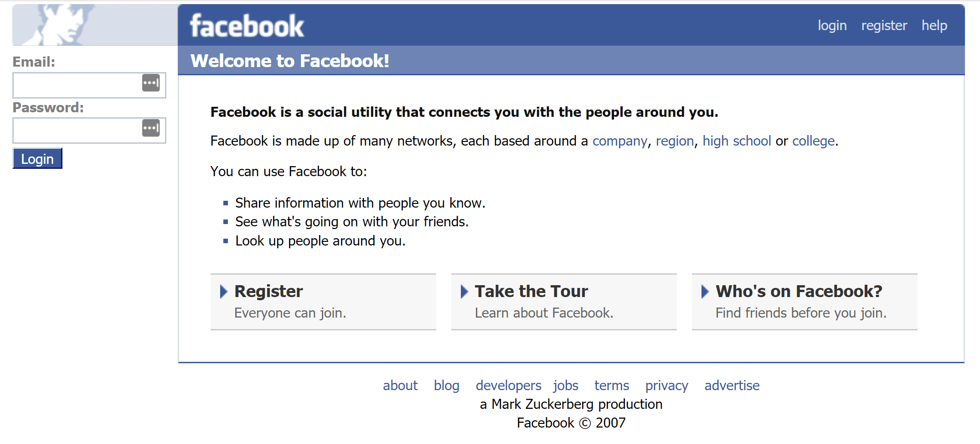Image resolution: width=980 pixels, height=444 pixels.
Task: Open the privacy footer link
Action: (x=666, y=386)
